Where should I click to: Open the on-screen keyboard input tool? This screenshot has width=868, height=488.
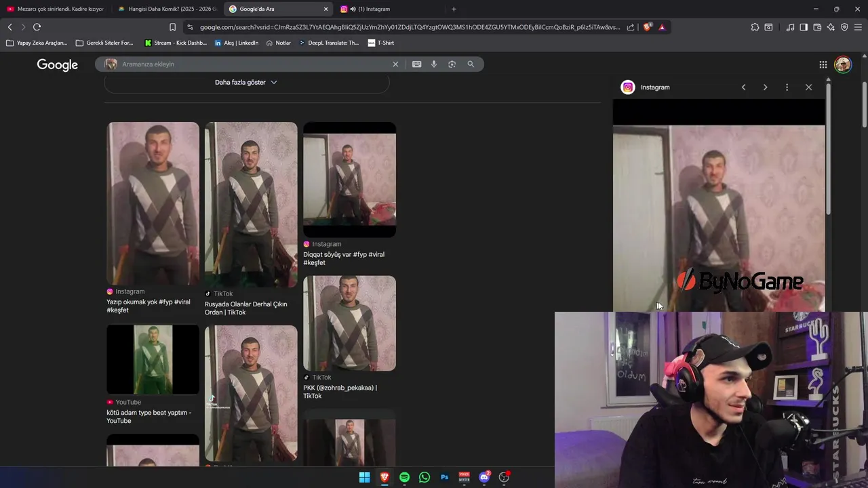[416, 64]
